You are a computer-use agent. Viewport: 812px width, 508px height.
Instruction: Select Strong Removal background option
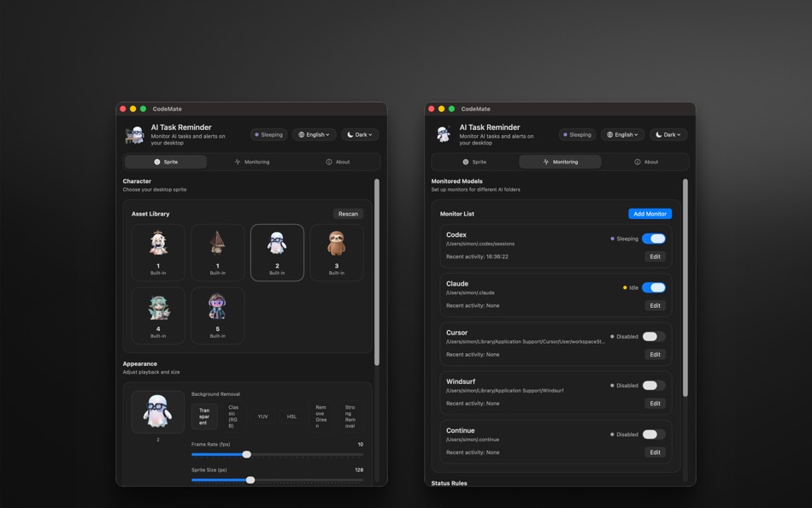coord(350,416)
